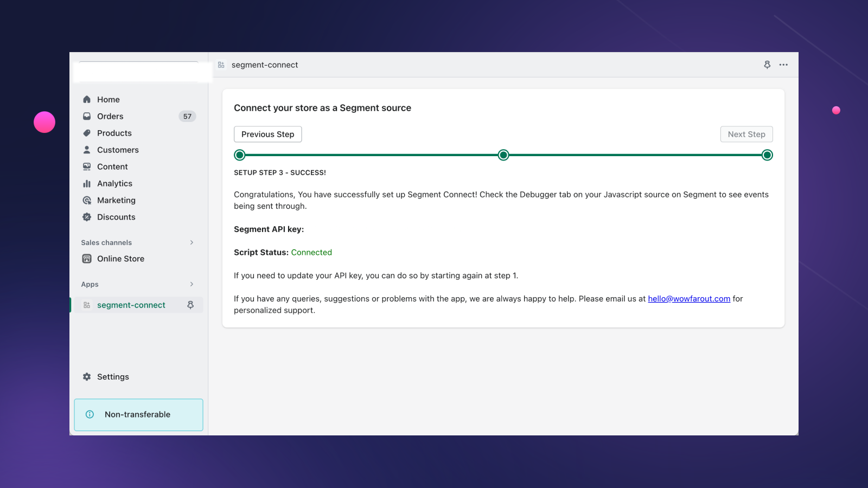Click the Products tag icon
The height and width of the screenshot is (488, 868).
click(87, 133)
